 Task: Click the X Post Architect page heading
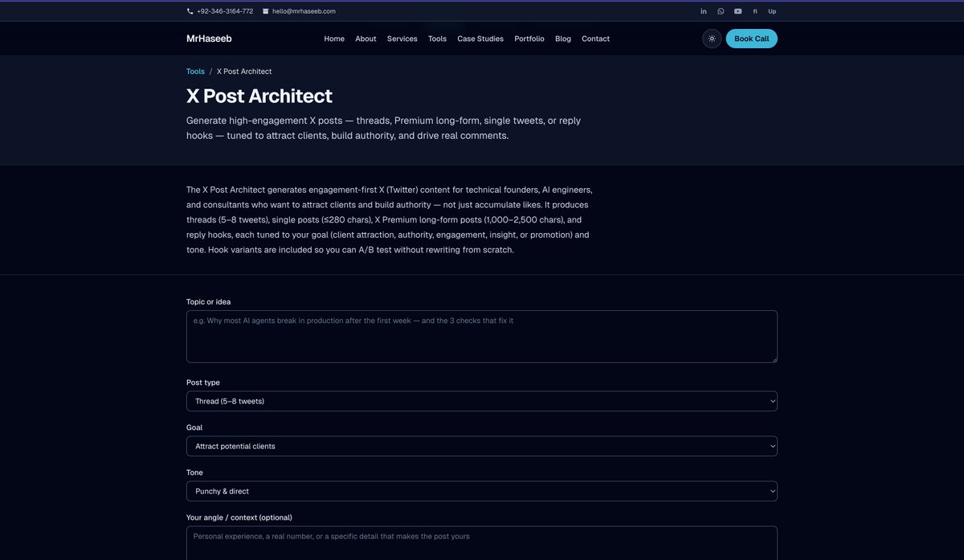point(259,96)
